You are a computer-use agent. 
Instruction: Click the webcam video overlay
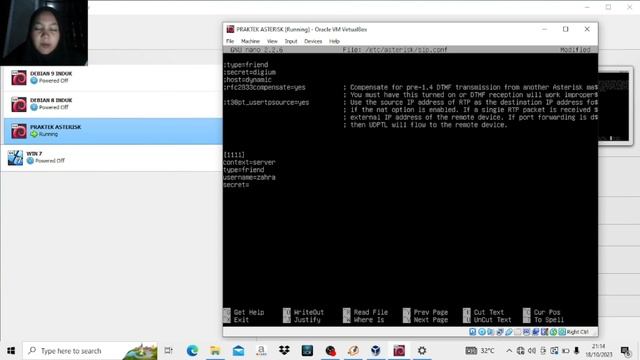(44, 33)
